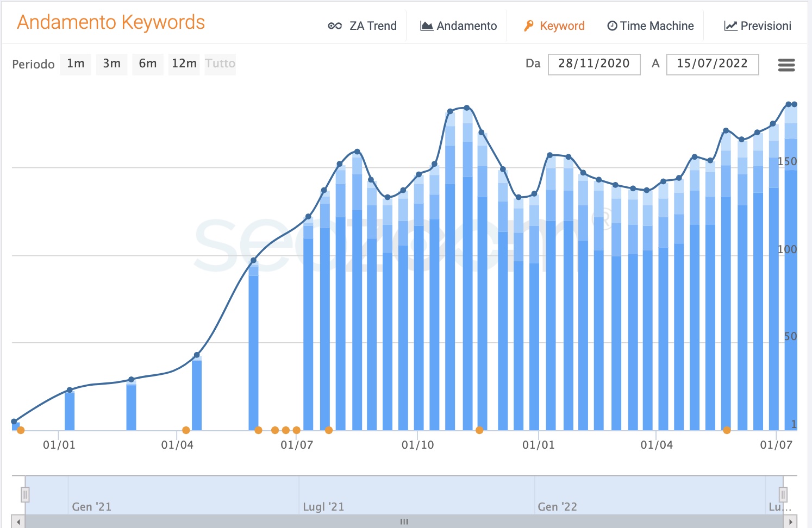The height and width of the screenshot is (528, 812).
Task: Click the first orange marker at chart start
Action: 21,430
